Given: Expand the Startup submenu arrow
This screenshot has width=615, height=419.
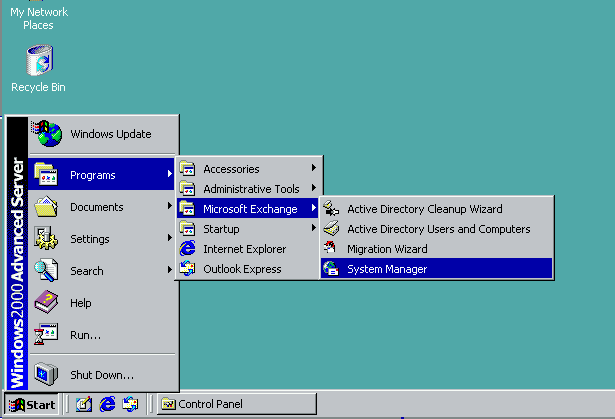Looking at the screenshot, I should click(x=313, y=228).
